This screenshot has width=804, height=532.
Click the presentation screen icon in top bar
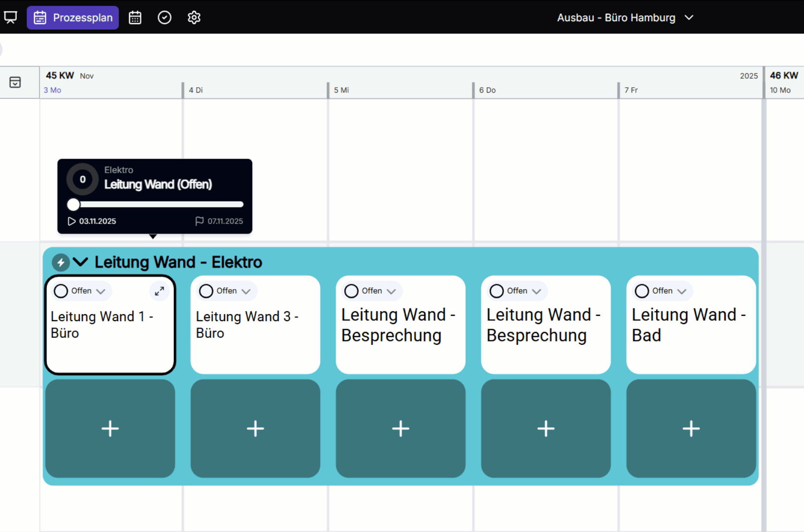point(10,18)
